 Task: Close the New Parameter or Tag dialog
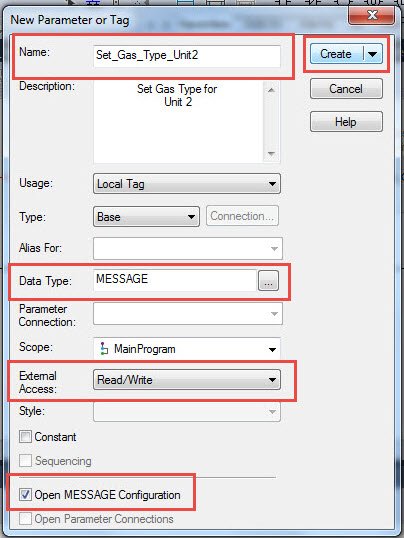(372, 15)
